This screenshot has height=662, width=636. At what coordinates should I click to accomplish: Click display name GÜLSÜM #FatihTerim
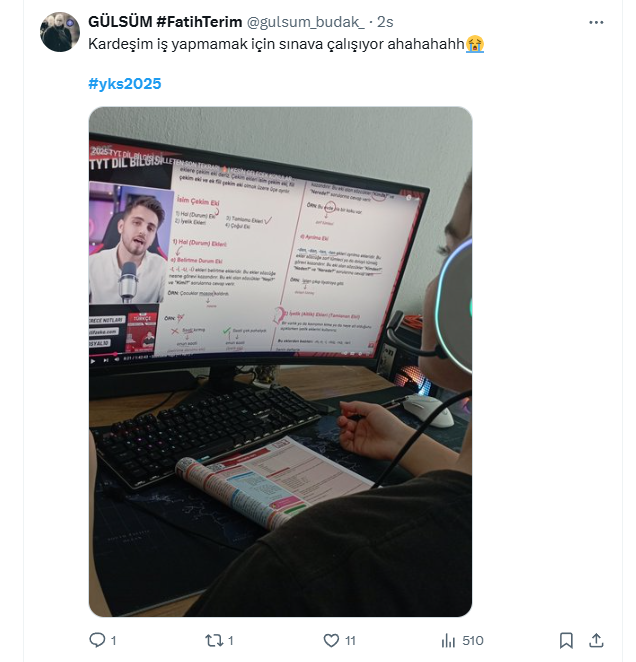[165, 22]
